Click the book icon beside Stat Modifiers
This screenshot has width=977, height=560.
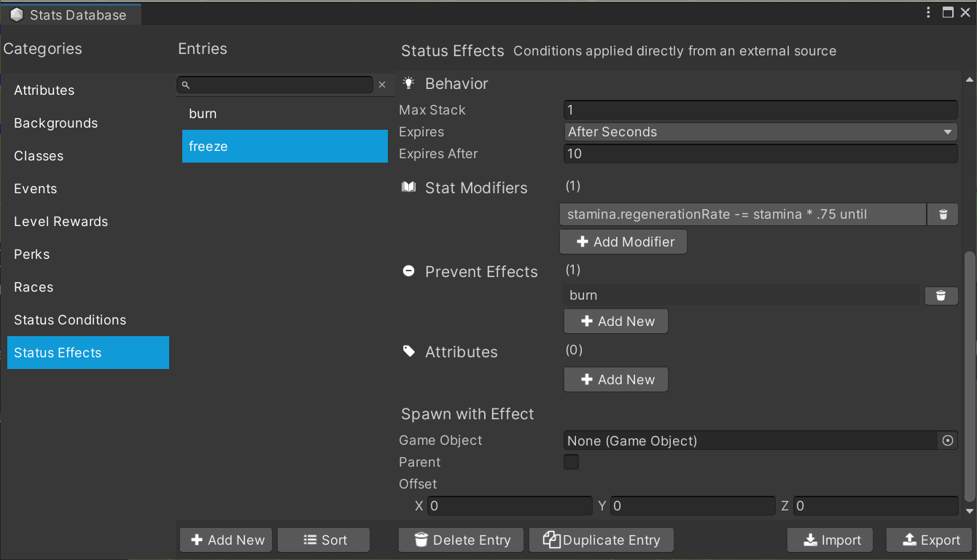[x=409, y=187]
